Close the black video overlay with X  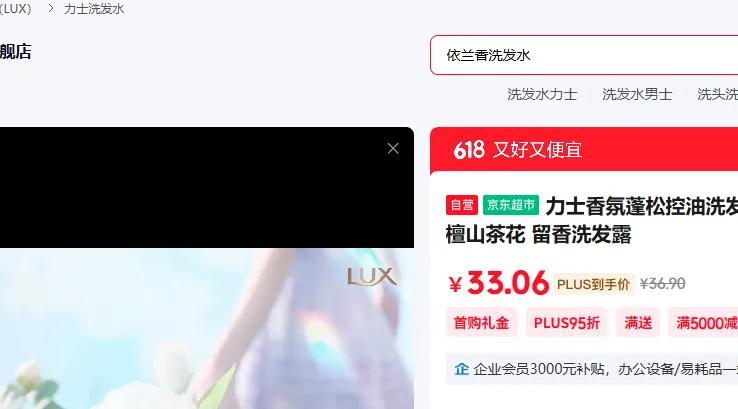click(x=393, y=149)
